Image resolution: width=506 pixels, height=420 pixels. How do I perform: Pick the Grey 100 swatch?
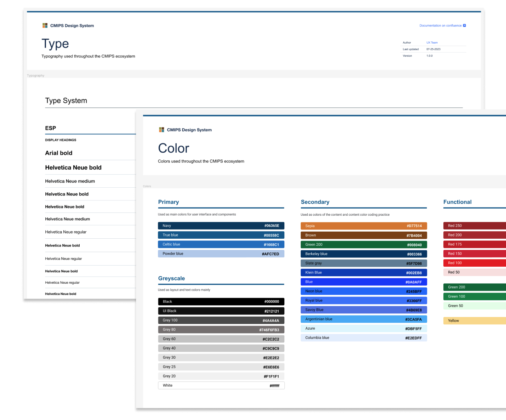click(x=221, y=320)
